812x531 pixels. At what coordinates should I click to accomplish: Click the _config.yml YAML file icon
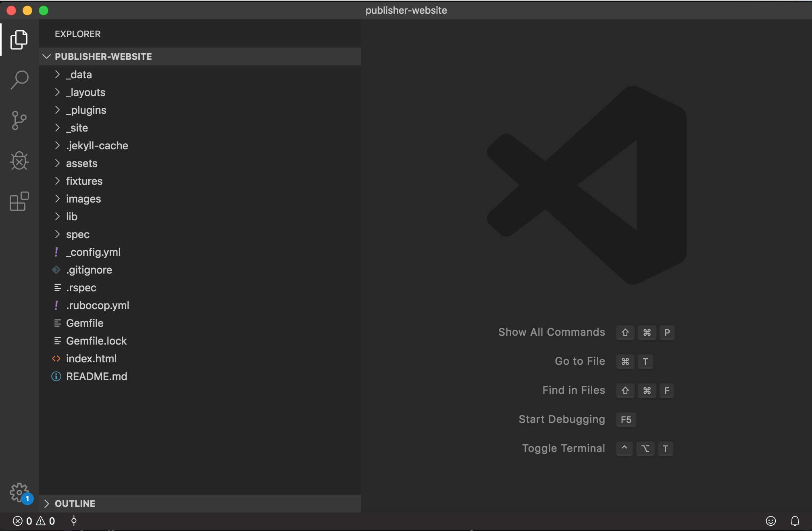(x=56, y=252)
